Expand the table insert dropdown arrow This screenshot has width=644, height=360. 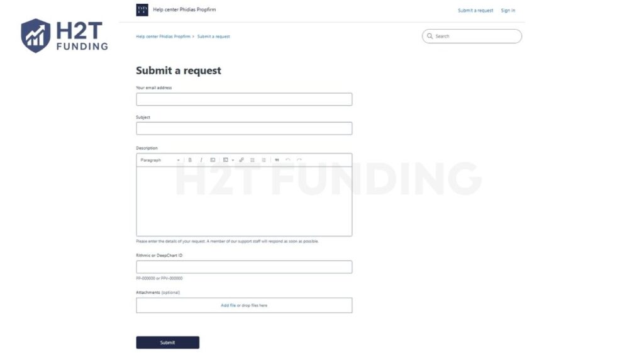[x=233, y=160]
